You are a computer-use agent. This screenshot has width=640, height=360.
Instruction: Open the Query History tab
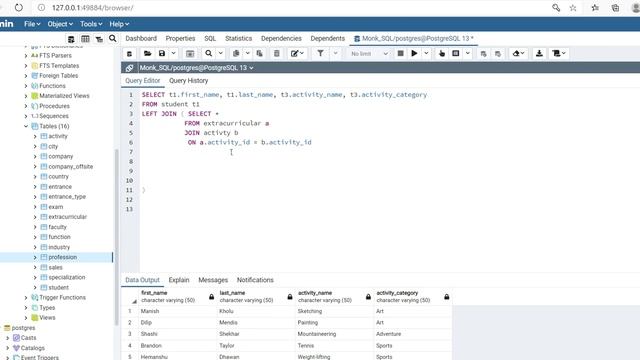tap(189, 81)
